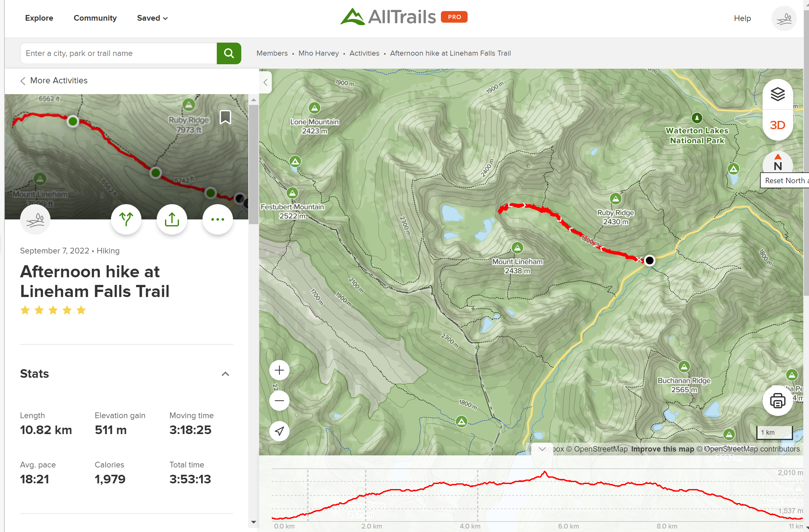Image resolution: width=809 pixels, height=532 pixels.
Task: Collapse the Stats section
Action: click(x=225, y=374)
